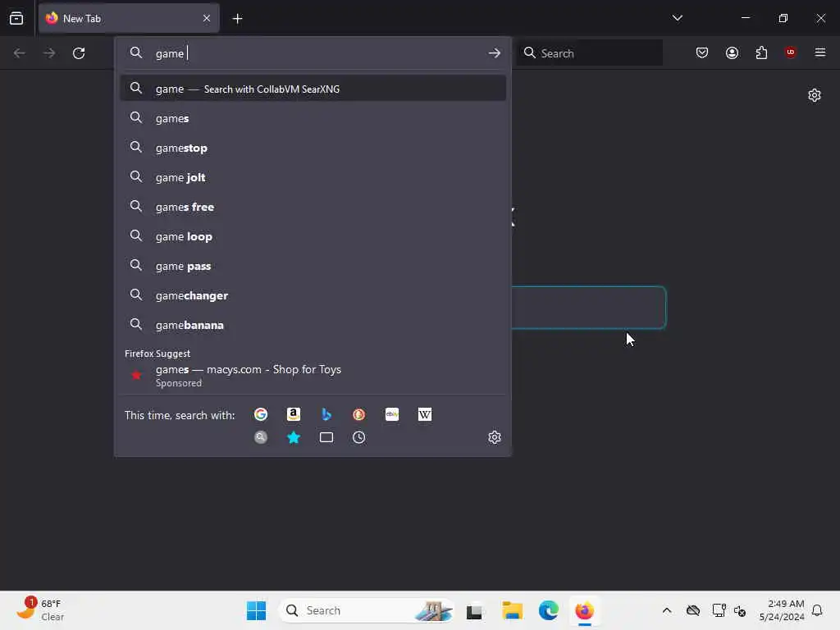Open New Tab personalize gear icon
Viewport: 840px width, 630px height.
pos(815,95)
